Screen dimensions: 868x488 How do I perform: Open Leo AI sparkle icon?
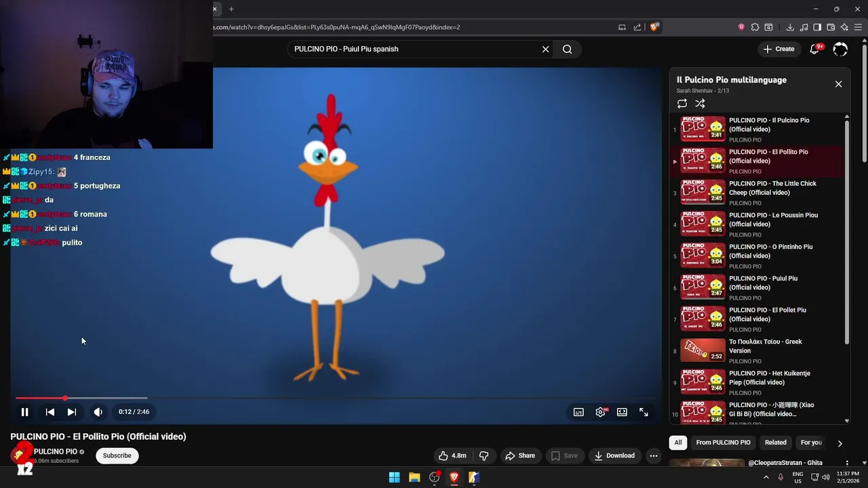pos(844,27)
